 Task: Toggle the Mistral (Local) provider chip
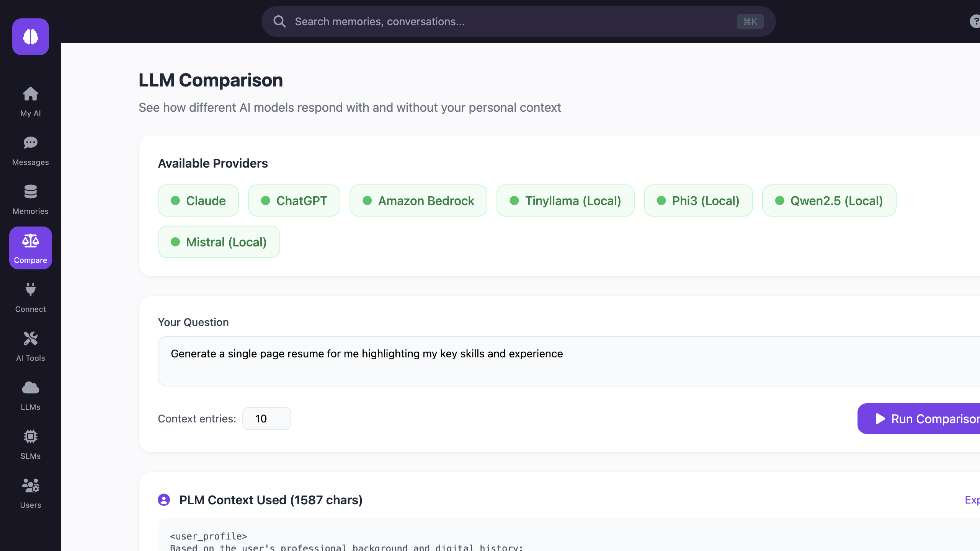pos(219,242)
